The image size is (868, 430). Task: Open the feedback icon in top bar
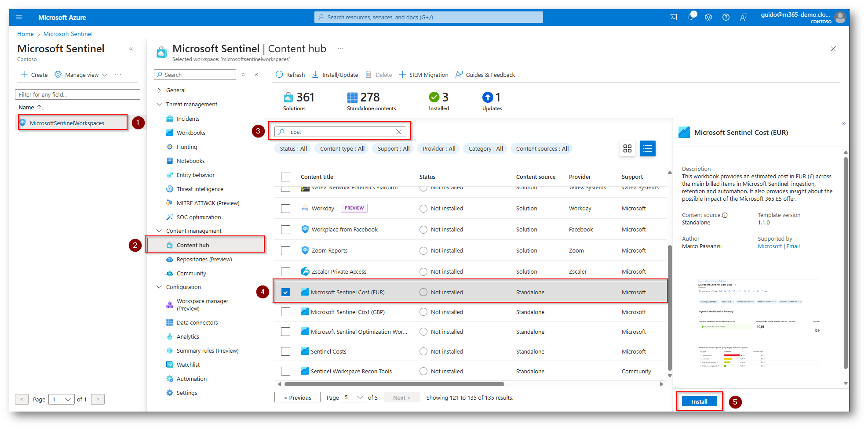click(744, 17)
